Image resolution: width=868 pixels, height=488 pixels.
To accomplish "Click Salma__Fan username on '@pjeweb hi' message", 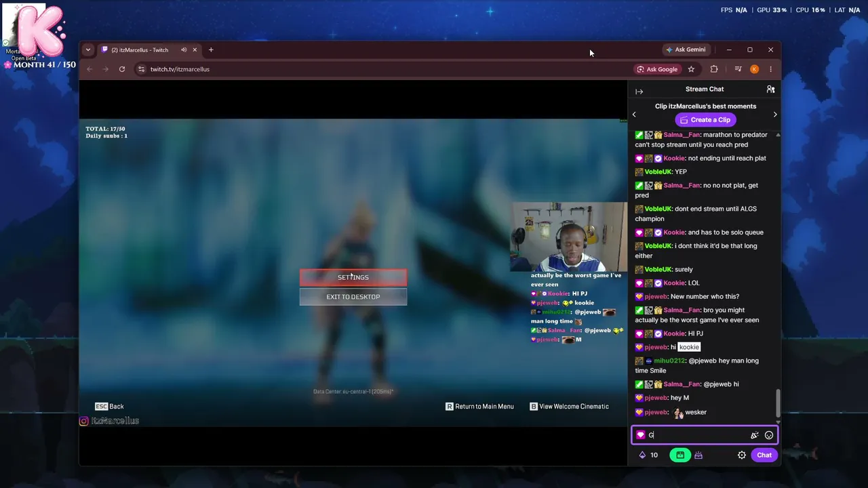I will (x=682, y=384).
